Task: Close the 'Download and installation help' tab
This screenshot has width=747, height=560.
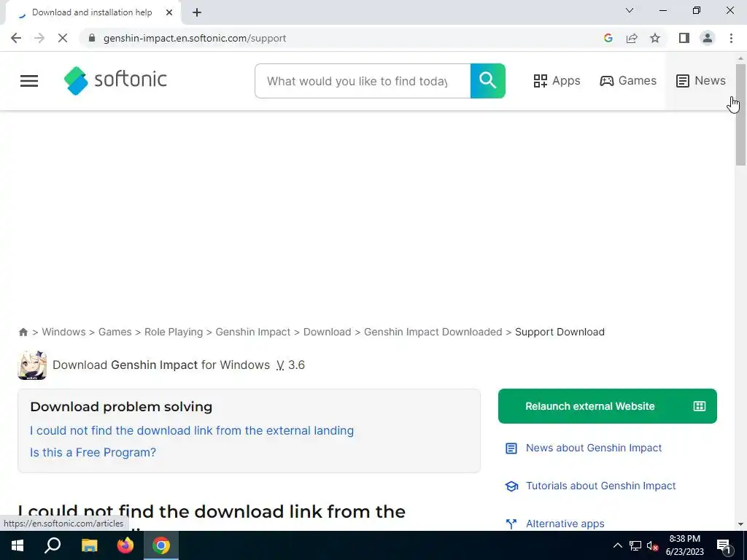Action: 169,12
